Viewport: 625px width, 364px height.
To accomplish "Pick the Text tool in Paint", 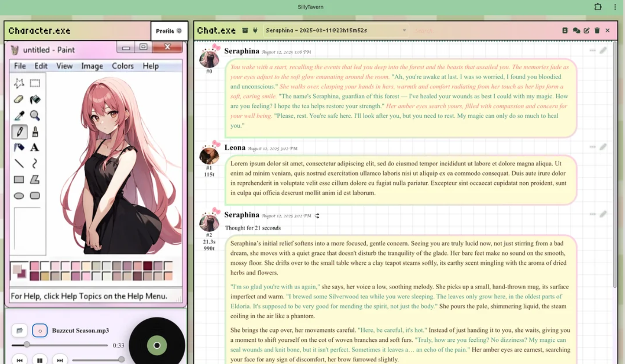I will [x=35, y=148].
